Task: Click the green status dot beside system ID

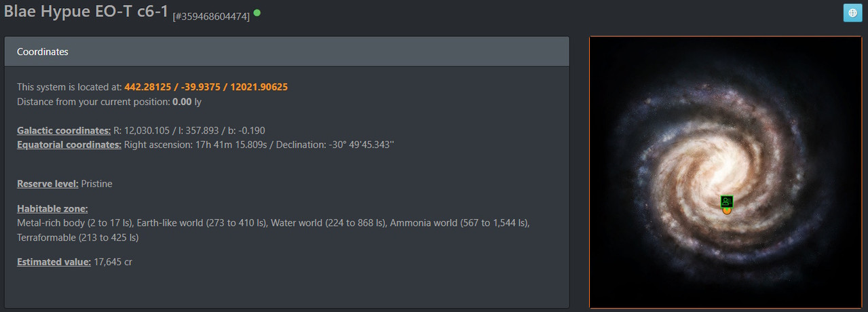Action: coord(257,13)
